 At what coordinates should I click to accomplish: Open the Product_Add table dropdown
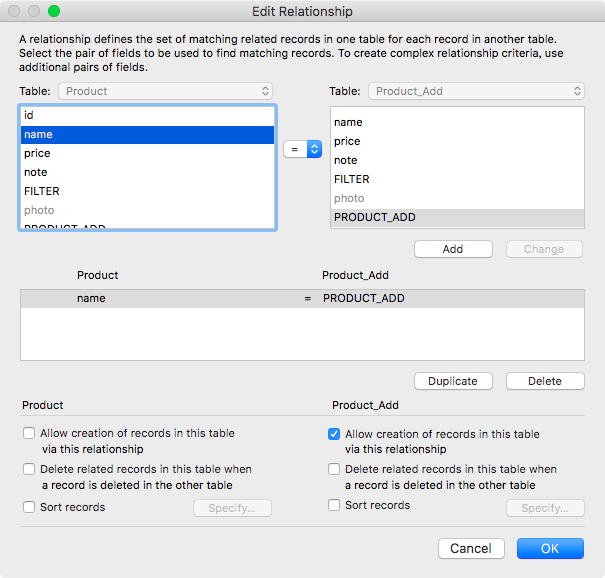tap(476, 91)
